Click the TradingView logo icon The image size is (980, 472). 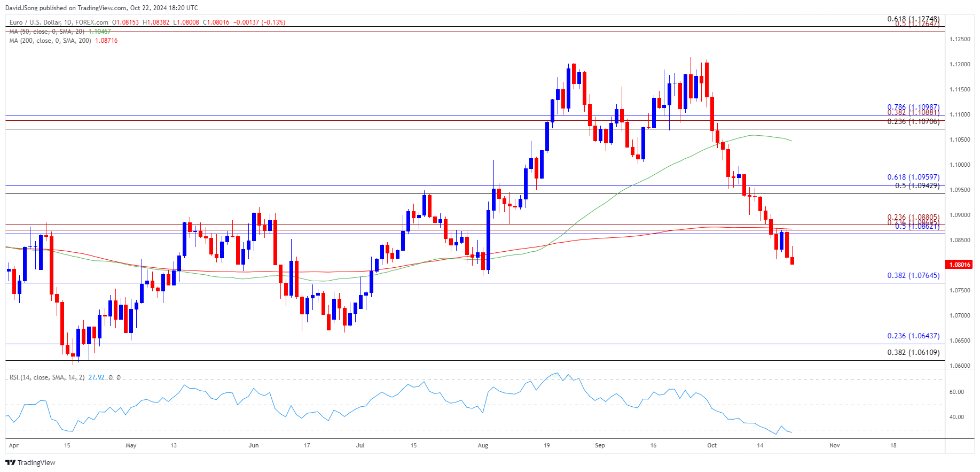tap(10, 462)
